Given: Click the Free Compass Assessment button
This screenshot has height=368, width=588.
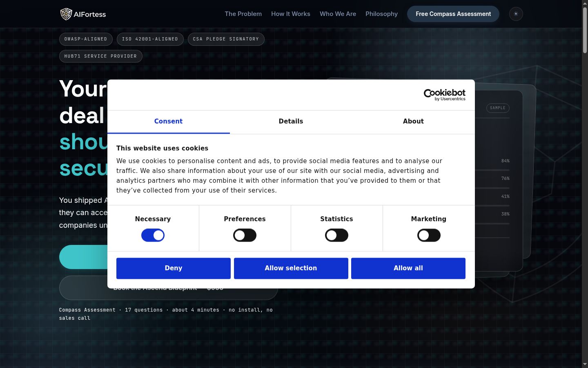Looking at the screenshot, I should (x=453, y=14).
